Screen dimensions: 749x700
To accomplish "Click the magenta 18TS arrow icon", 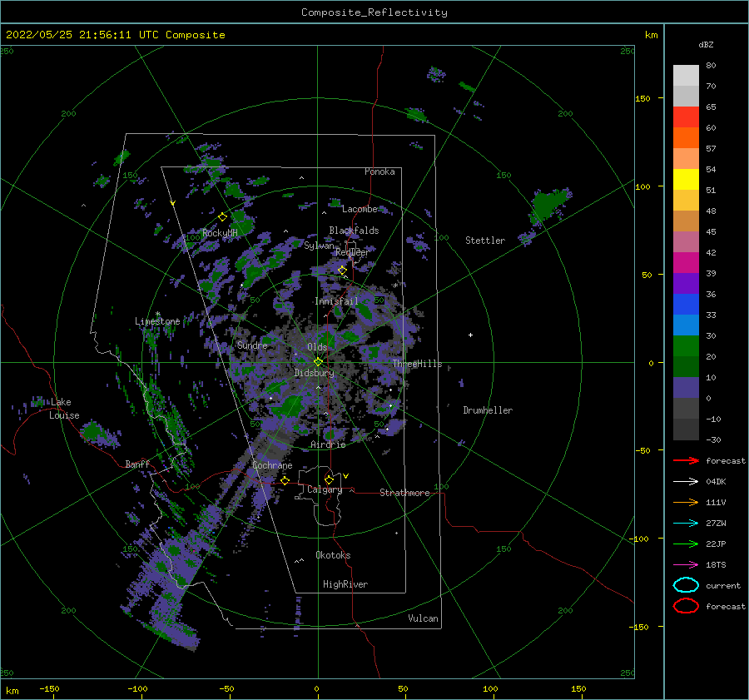I will (686, 565).
